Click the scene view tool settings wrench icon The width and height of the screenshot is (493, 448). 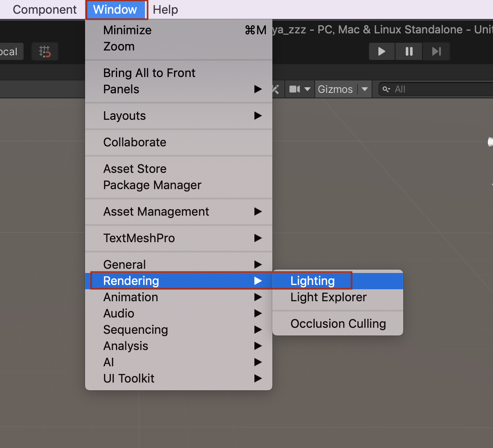pyautogui.click(x=275, y=89)
